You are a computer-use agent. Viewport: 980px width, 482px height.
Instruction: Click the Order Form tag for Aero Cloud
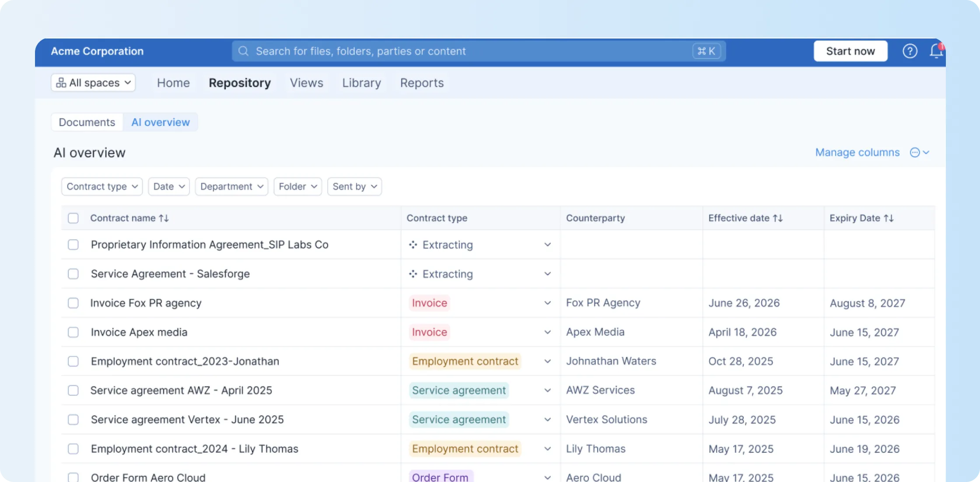[x=441, y=477]
